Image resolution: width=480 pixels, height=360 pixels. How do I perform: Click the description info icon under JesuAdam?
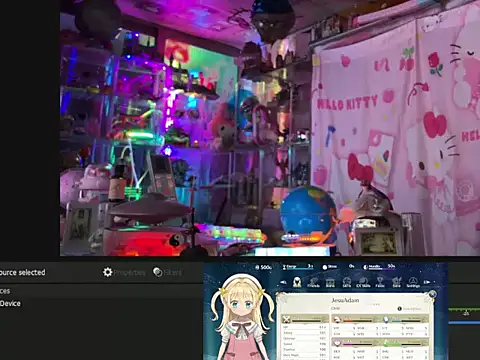(x=399, y=309)
